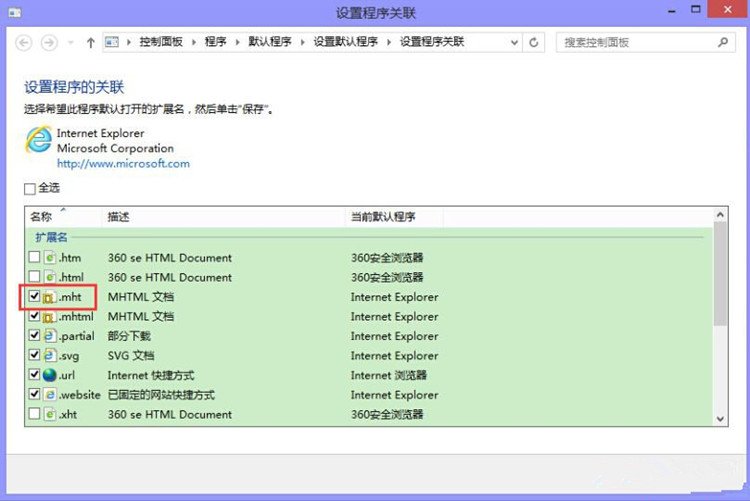This screenshot has height=501, width=750.
Task: Click the .partial file type icon
Action: 50,336
